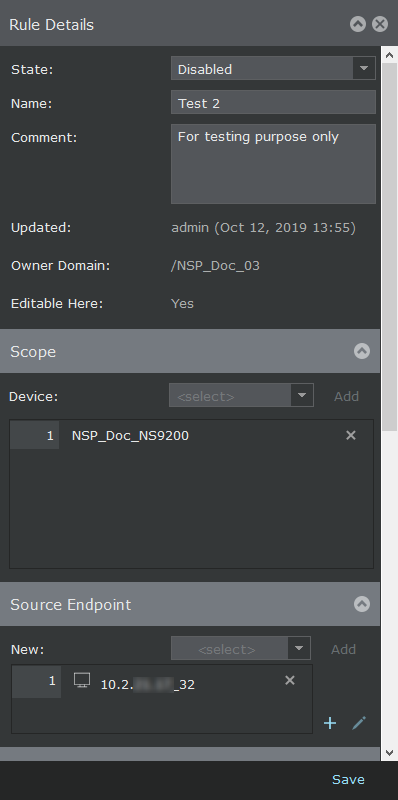Click the vertical scrollbar thumb
398x800 pixels.
coord(389,247)
